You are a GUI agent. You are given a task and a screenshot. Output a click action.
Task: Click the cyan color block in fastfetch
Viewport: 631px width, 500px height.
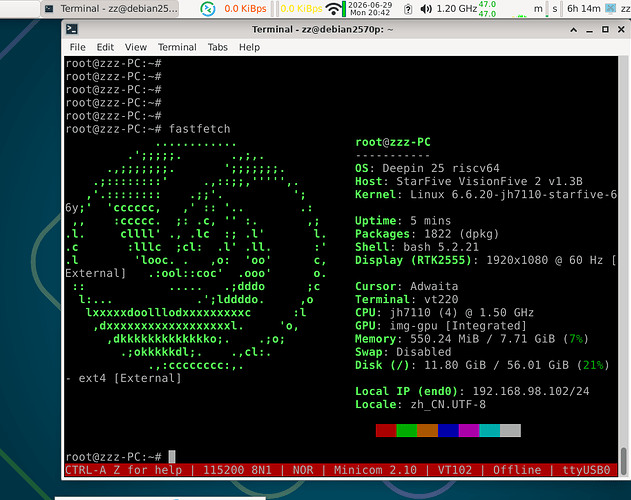point(490,430)
